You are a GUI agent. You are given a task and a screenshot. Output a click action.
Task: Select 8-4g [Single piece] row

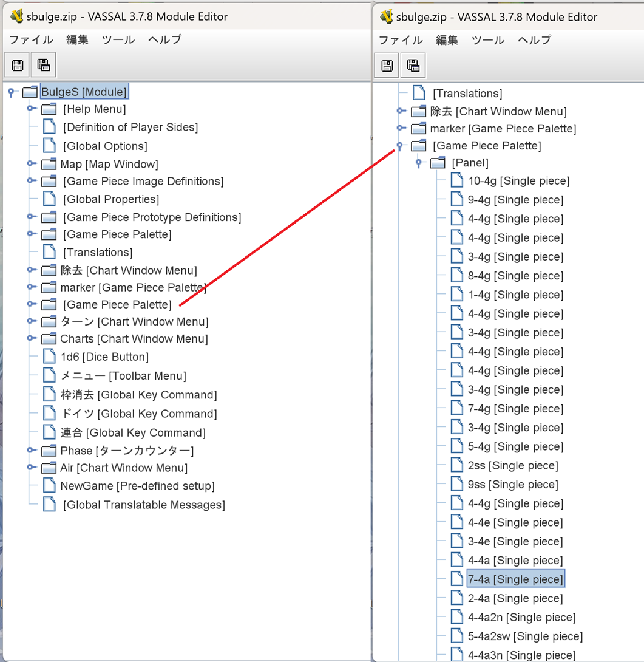pos(515,276)
